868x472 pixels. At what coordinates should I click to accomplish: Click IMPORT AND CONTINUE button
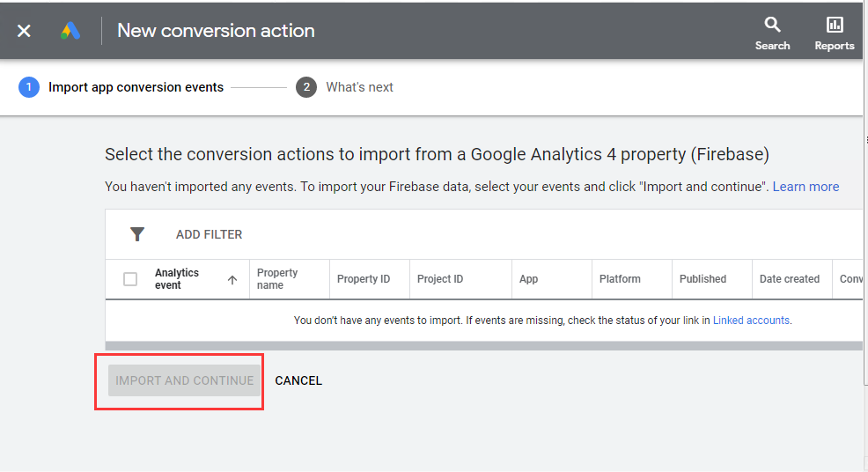(184, 380)
